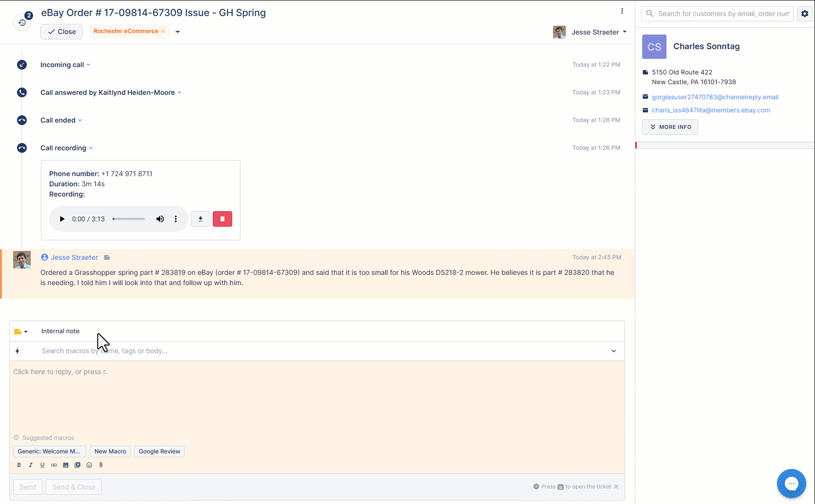Change the Internal note message type dropdown
Viewport: 815px width, 504px height.
pos(21,331)
